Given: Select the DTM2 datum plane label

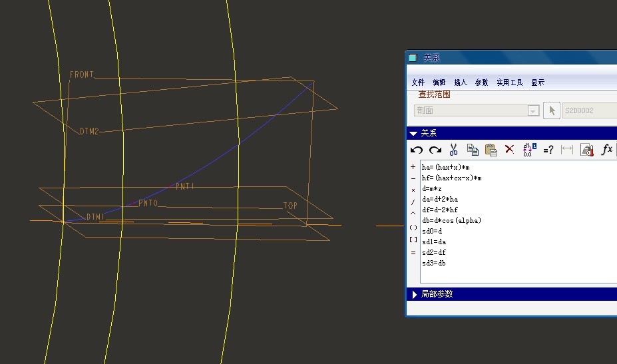Looking at the screenshot, I should [89, 132].
